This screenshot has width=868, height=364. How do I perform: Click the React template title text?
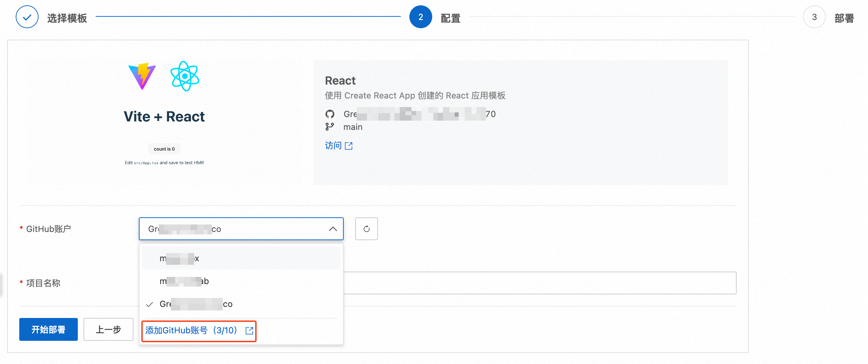(x=340, y=81)
